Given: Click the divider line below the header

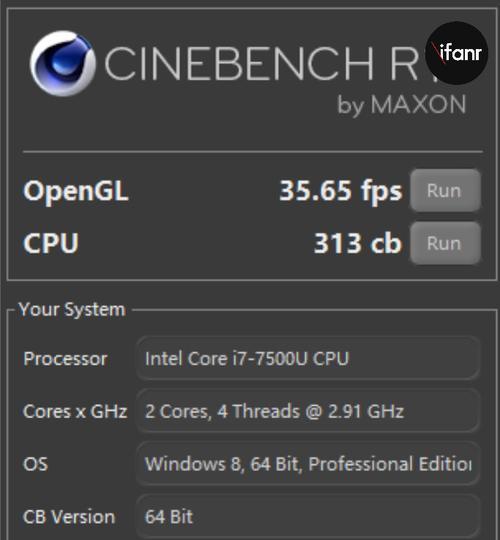Looking at the screenshot, I should click(253, 151).
